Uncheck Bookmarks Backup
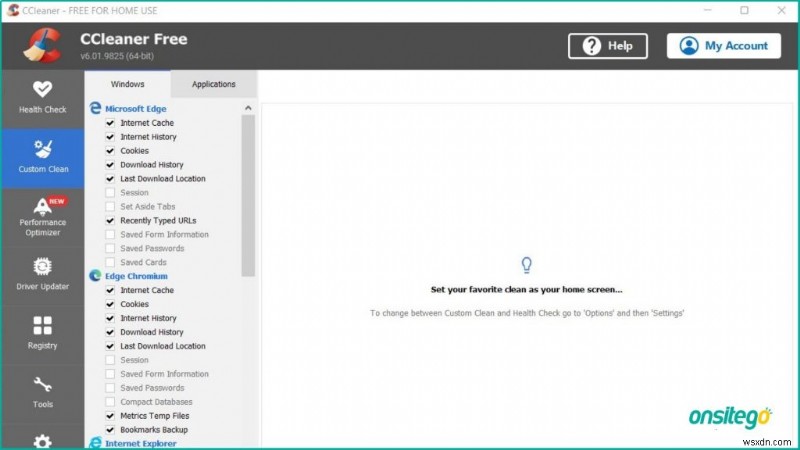 tap(110, 430)
